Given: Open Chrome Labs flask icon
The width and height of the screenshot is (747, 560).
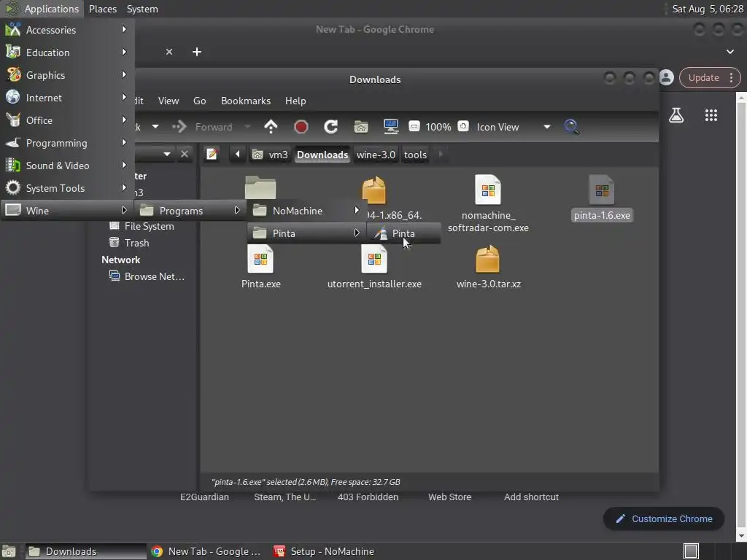Looking at the screenshot, I should point(676,115).
